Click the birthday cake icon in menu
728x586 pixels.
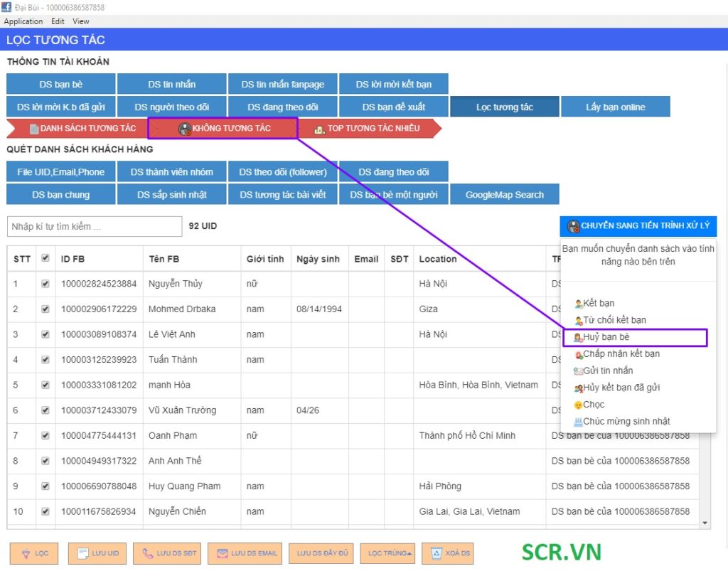click(x=578, y=422)
